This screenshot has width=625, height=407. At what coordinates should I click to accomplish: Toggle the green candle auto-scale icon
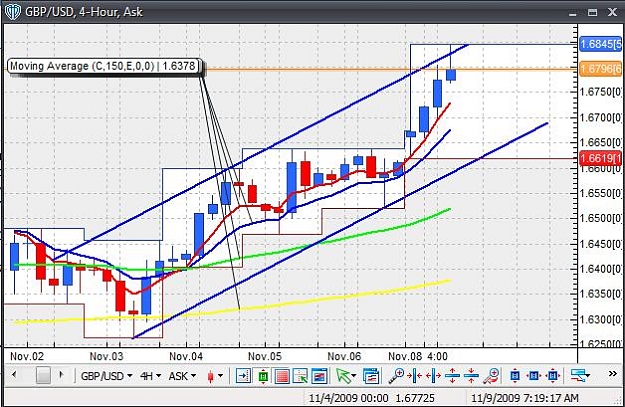(263, 376)
